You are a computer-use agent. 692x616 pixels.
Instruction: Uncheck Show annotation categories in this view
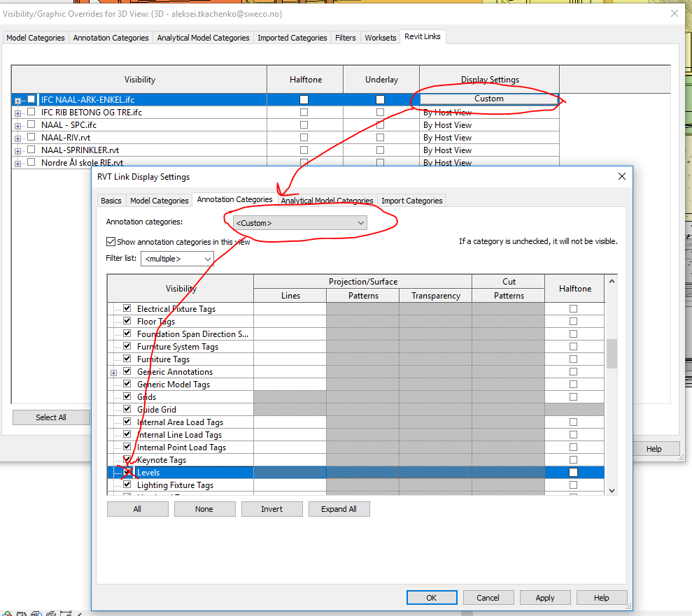click(x=111, y=241)
